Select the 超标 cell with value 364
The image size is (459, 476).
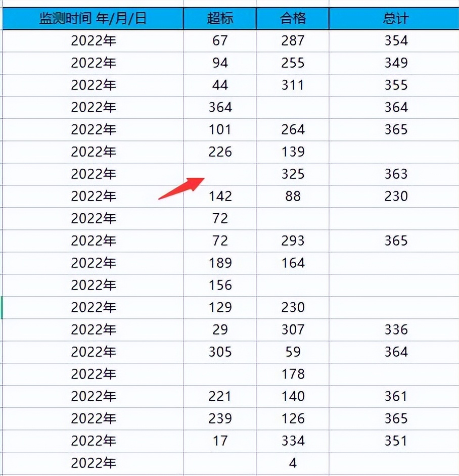click(220, 108)
